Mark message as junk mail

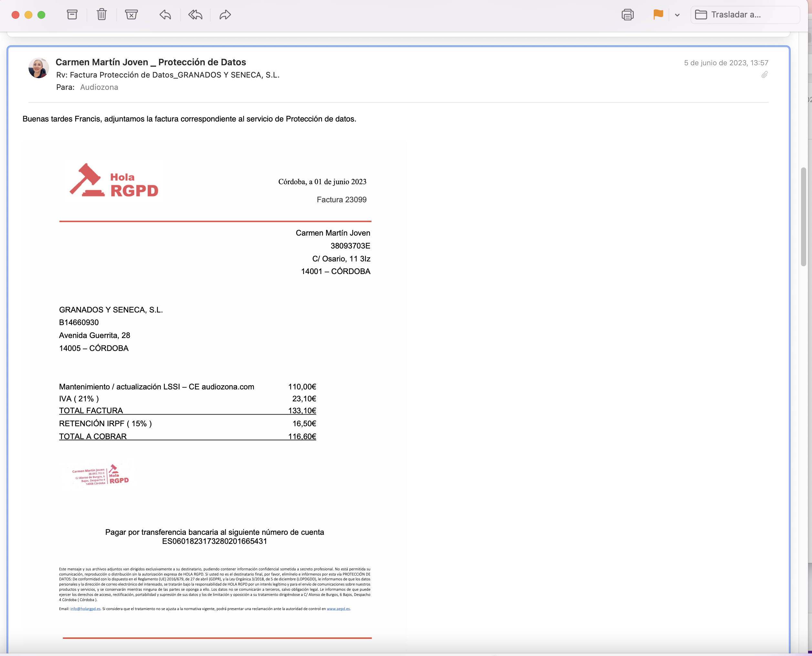131,15
